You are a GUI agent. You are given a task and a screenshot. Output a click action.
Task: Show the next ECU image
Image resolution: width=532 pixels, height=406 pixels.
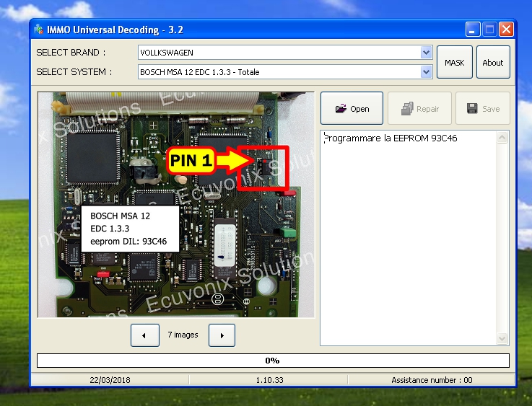222,335
